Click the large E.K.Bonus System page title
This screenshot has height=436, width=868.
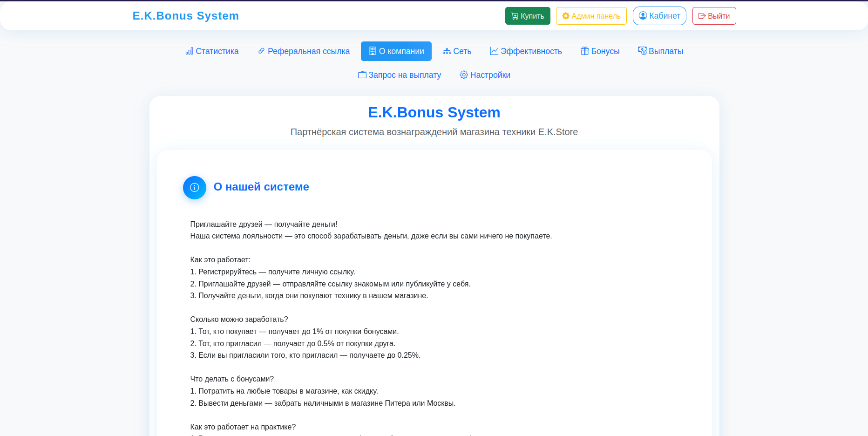pos(434,112)
